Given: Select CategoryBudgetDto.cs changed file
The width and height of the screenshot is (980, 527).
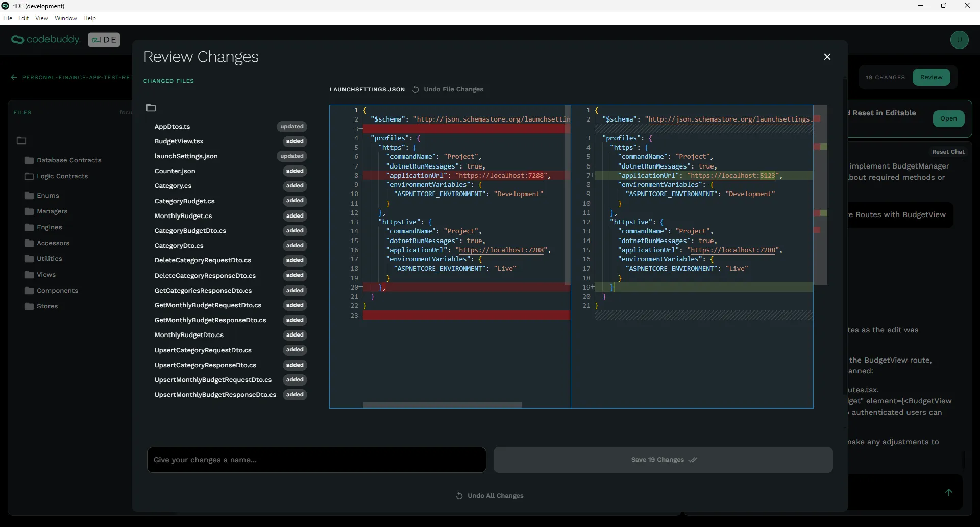Looking at the screenshot, I should (190, 231).
